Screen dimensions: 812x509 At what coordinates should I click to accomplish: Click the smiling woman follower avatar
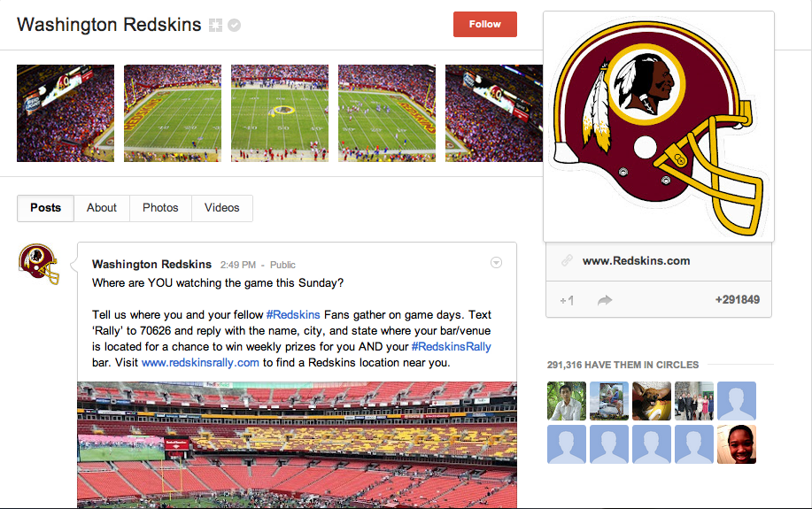pos(737,444)
